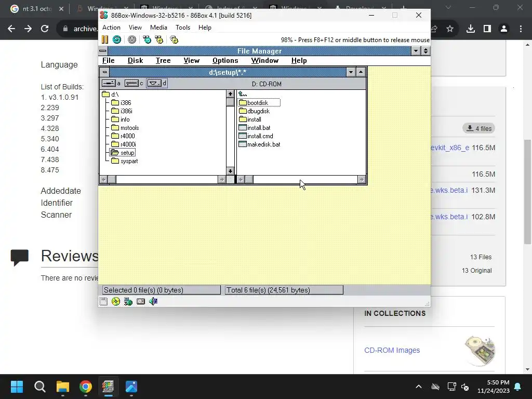Open Chrome downloads tray icon

[470, 29]
